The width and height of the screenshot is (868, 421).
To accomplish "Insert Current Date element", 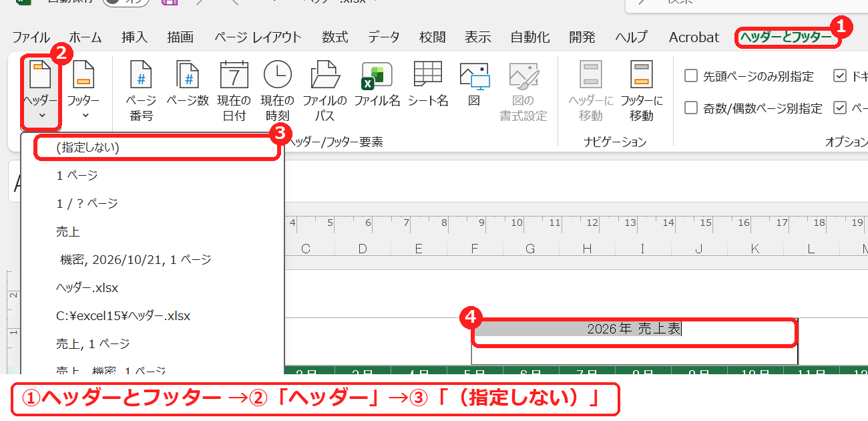I will pos(234,92).
